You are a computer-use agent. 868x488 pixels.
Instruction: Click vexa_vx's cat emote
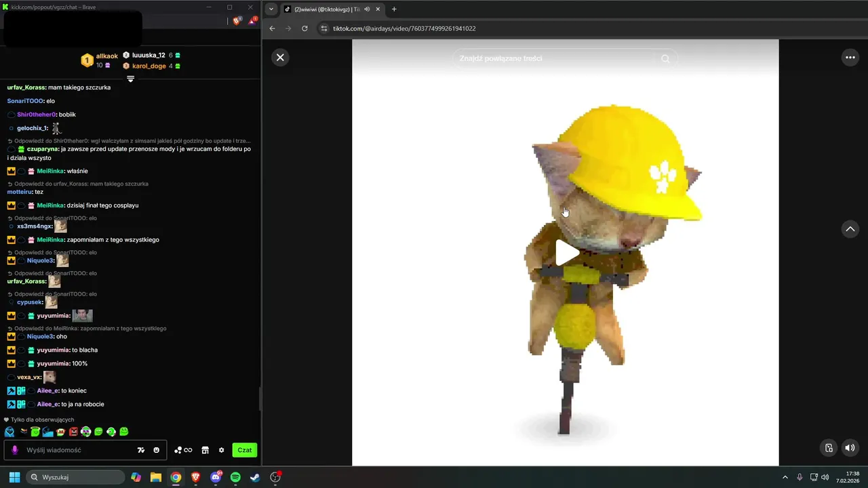[x=50, y=377]
